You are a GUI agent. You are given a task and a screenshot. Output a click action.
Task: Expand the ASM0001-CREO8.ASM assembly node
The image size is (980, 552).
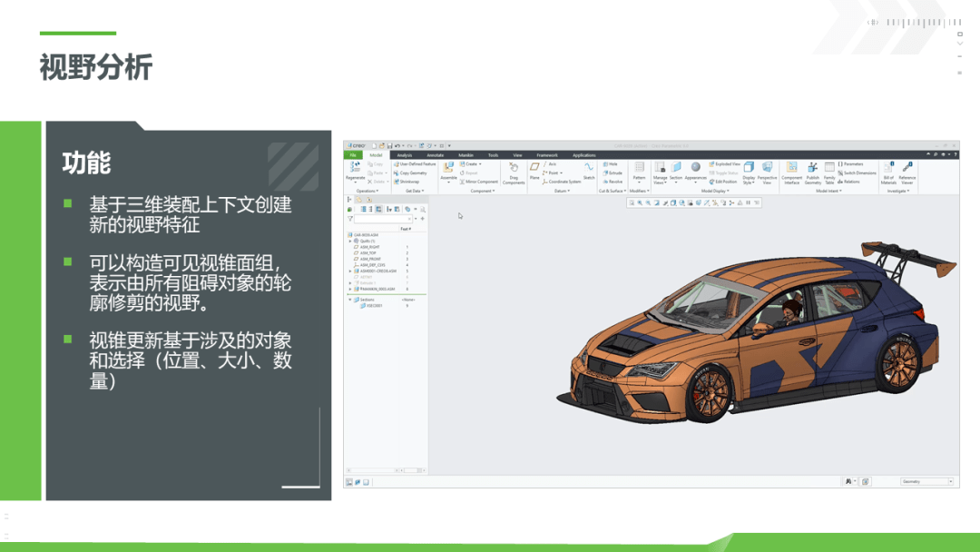click(349, 271)
